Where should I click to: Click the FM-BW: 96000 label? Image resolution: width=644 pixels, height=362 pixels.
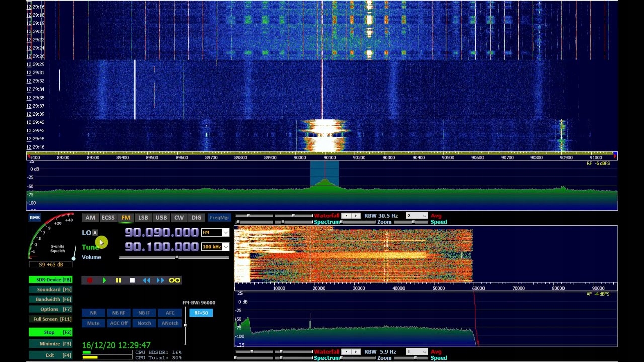pyautogui.click(x=199, y=303)
